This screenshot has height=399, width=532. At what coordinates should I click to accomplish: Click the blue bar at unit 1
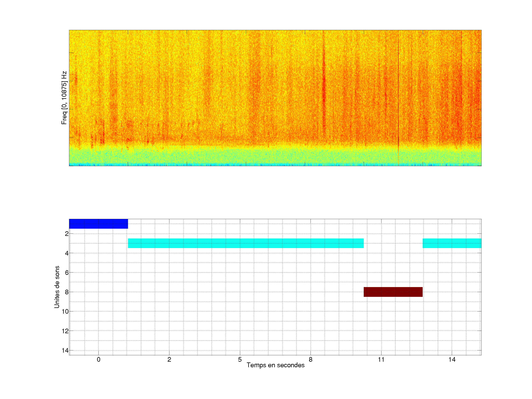pos(98,224)
